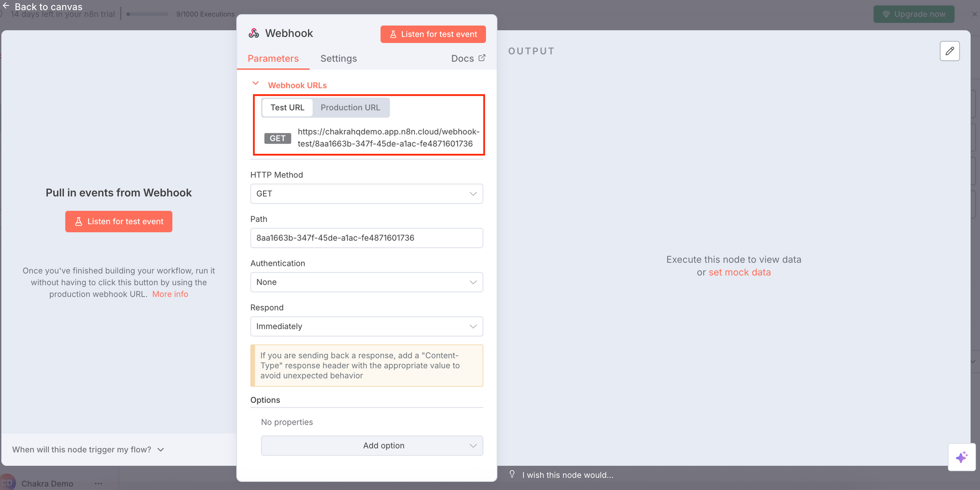Open the Chakra Demo ellipsis menu

pyautogui.click(x=98, y=484)
